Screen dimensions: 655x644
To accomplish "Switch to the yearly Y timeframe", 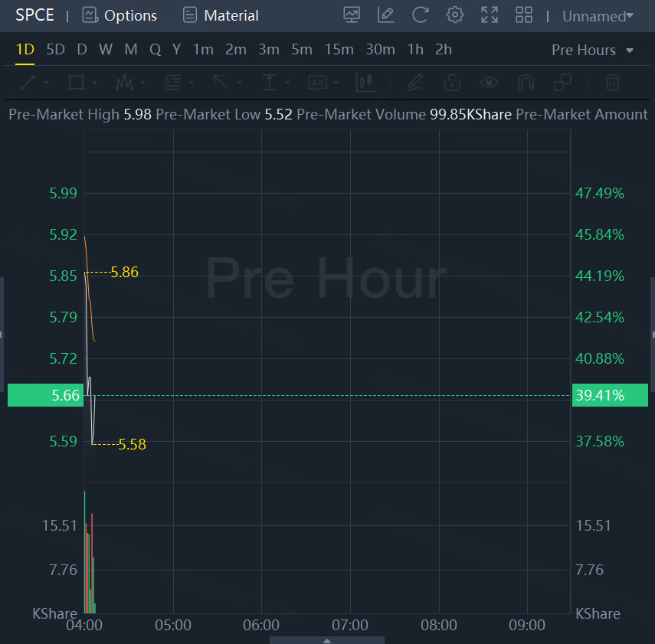I will (x=177, y=50).
